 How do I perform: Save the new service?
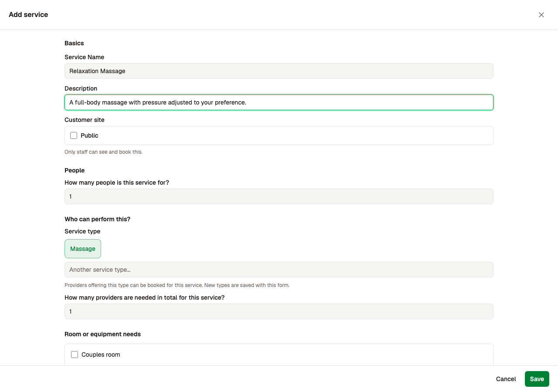point(537,379)
